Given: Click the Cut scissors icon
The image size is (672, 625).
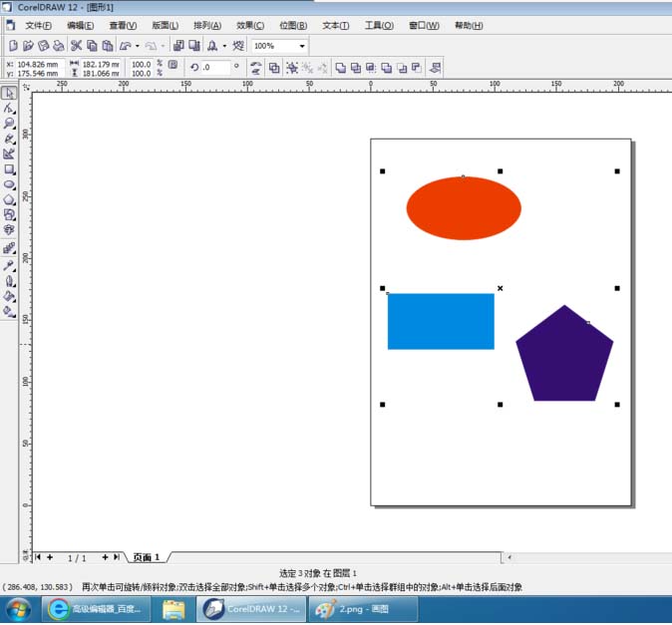Looking at the screenshot, I should [x=76, y=46].
